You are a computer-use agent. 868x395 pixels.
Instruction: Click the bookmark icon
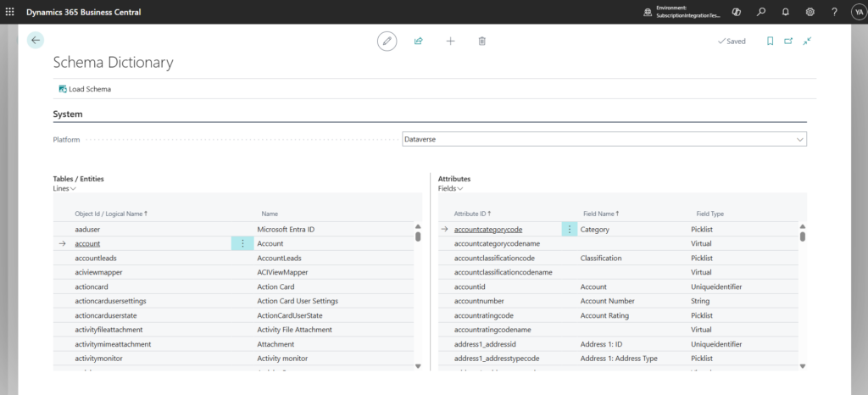(770, 41)
